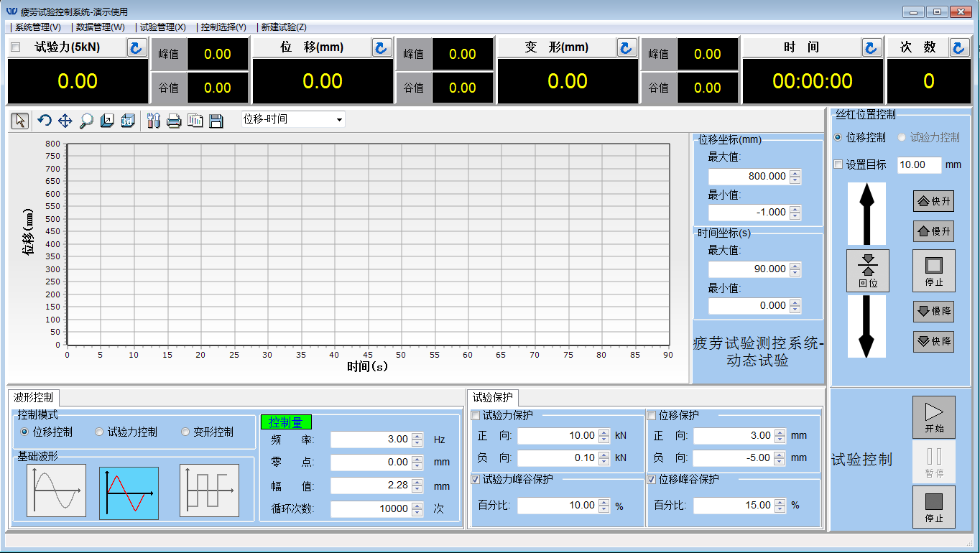Reset the 试验力(5kN) reading with refresh icon
The height and width of the screenshot is (553, 980).
[137, 47]
